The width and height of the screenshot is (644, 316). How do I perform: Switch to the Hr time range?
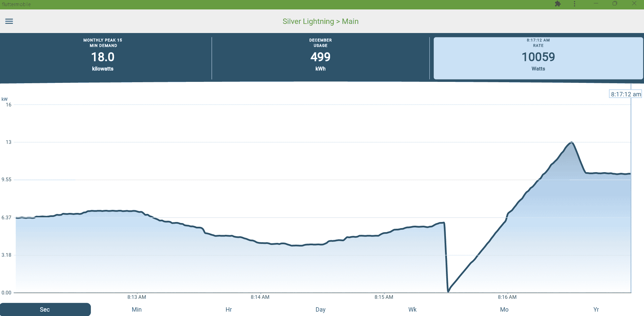229,309
